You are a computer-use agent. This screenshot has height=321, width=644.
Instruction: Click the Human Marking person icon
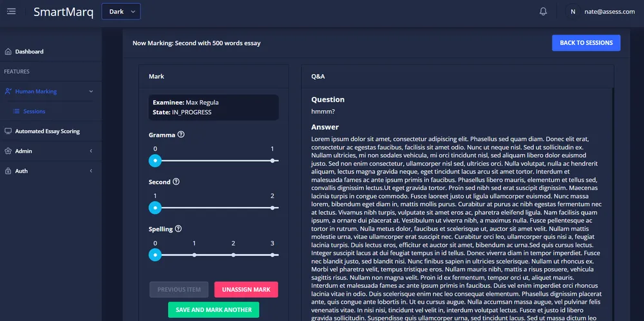[x=8, y=92]
